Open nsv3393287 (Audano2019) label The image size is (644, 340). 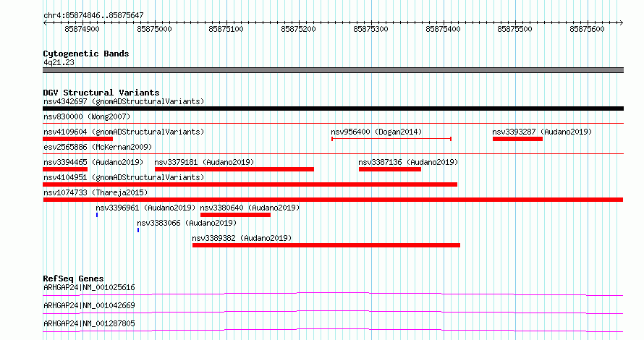(542, 132)
